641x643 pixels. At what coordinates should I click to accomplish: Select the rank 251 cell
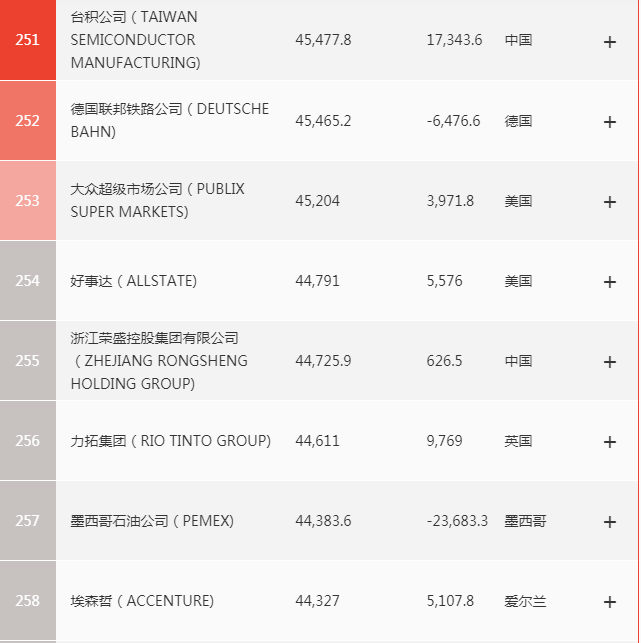coord(28,40)
